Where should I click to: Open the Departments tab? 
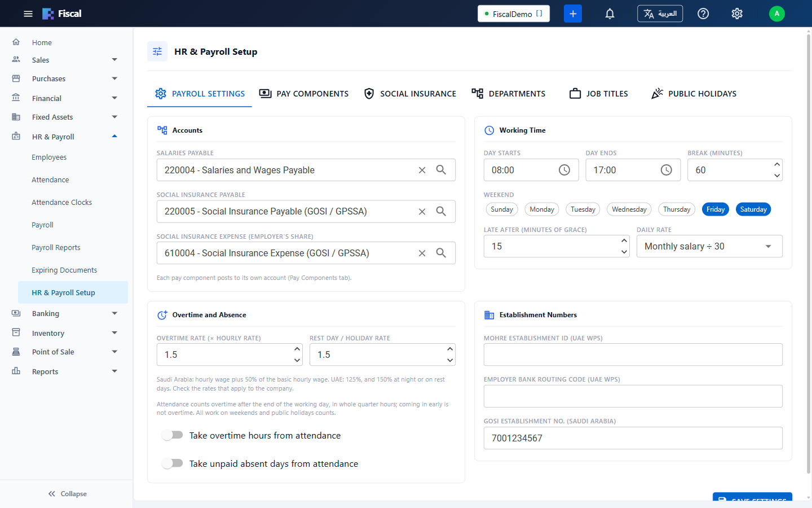(x=509, y=94)
